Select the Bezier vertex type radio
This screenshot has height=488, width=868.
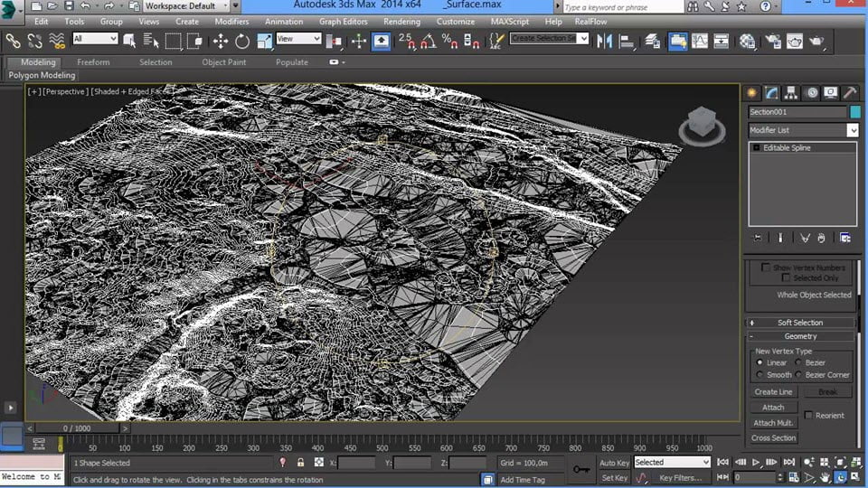(x=798, y=362)
